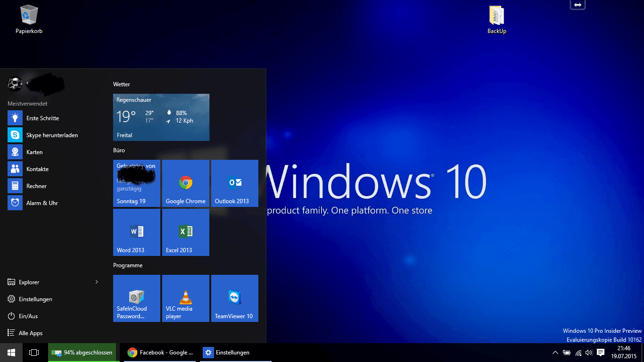Open the volume speaker tray icon
644x362 pixels.
click(x=589, y=353)
